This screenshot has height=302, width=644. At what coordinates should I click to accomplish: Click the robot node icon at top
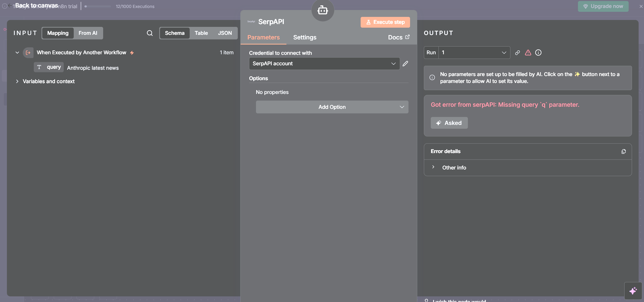click(323, 10)
